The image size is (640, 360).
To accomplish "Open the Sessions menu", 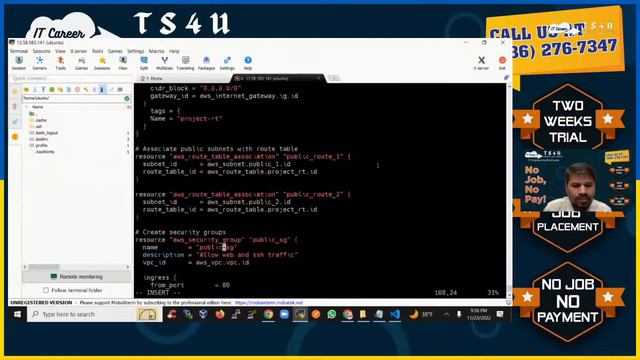I will tap(42, 51).
